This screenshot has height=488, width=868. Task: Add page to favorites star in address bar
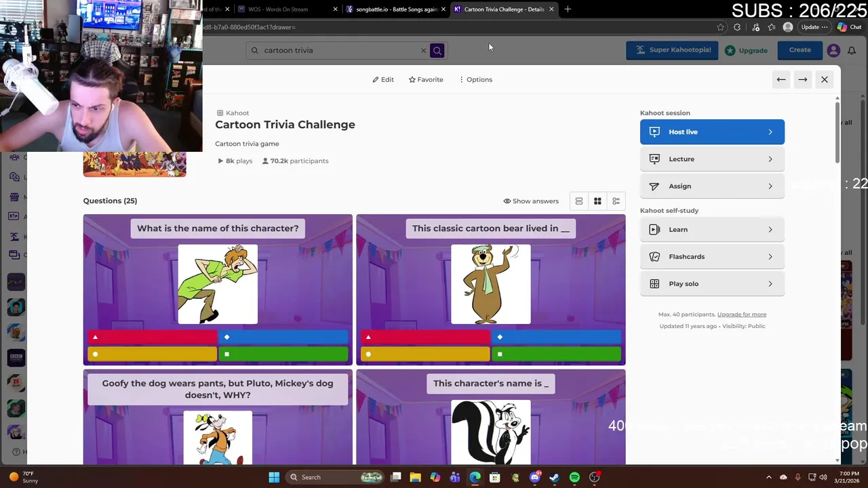pos(720,27)
